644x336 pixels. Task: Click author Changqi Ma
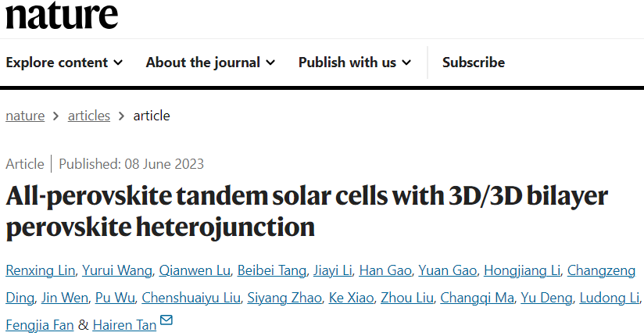pos(477,298)
